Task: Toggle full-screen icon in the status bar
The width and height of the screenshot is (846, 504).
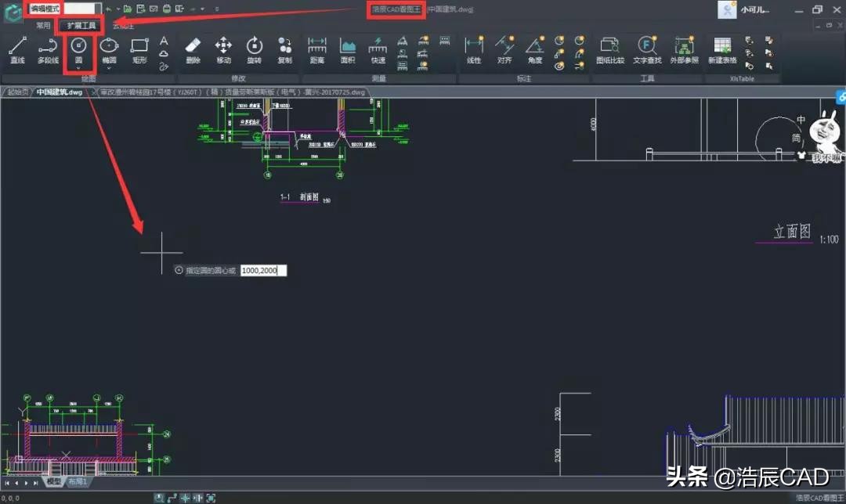Action: pyautogui.click(x=210, y=498)
